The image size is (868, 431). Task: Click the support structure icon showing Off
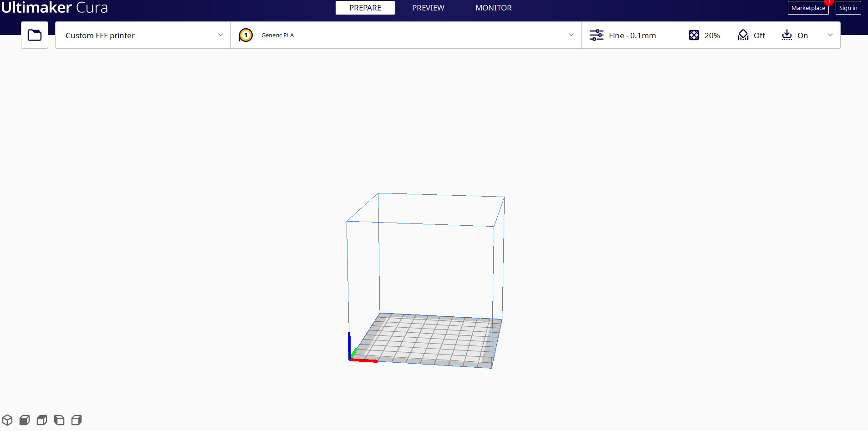point(743,35)
